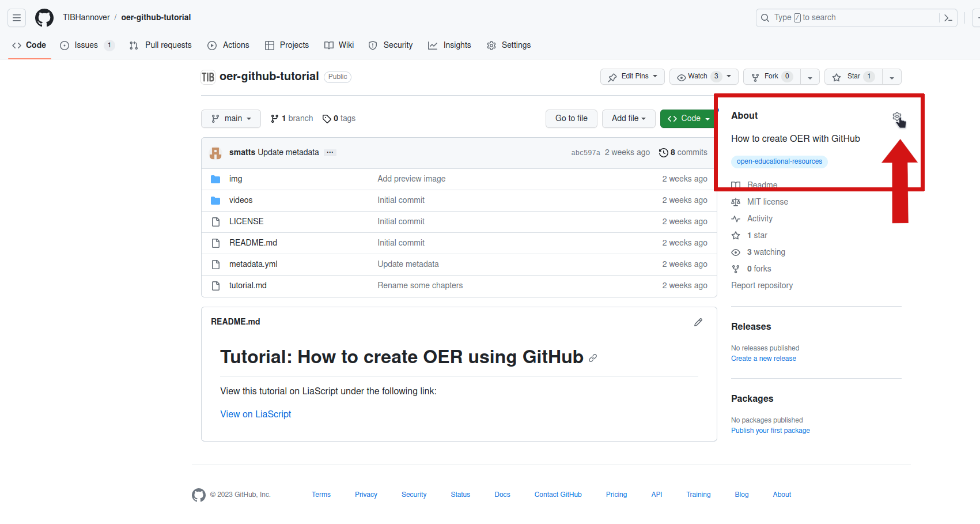This screenshot has height=524, width=980.
Task: Open the videos folder
Action: [241, 201]
